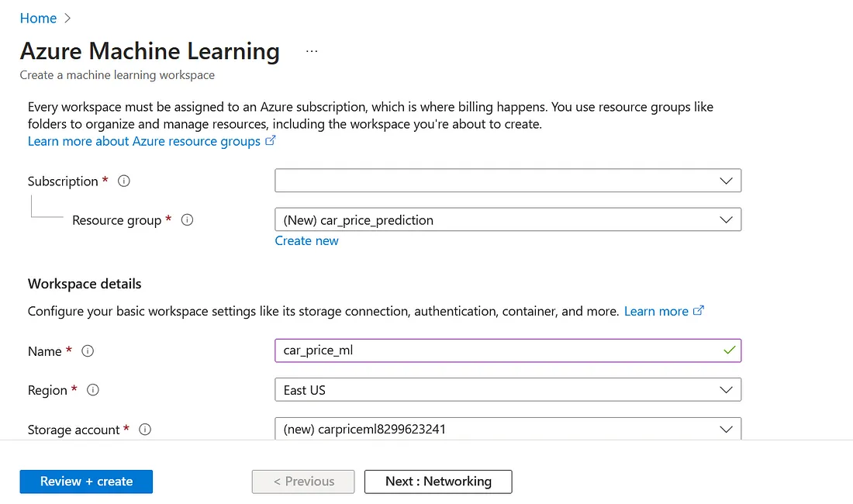Click into the Name field containing car_price_ml
853x504 pixels.
coord(508,350)
